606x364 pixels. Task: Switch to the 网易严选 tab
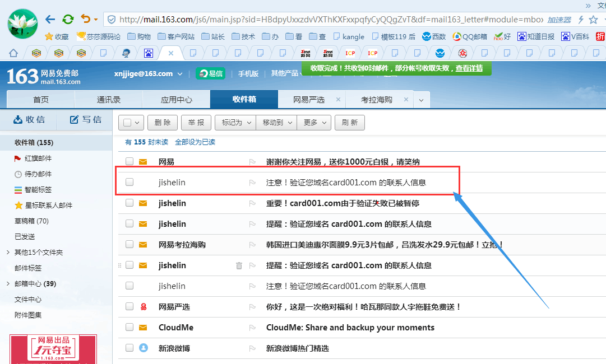[x=308, y=100]
